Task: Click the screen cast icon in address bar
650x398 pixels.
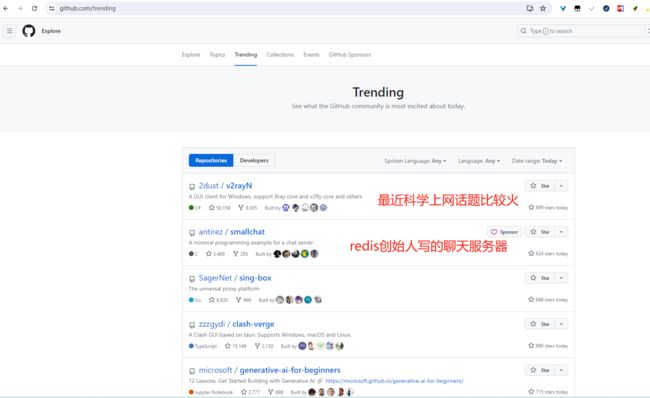Action: (529, 8)
